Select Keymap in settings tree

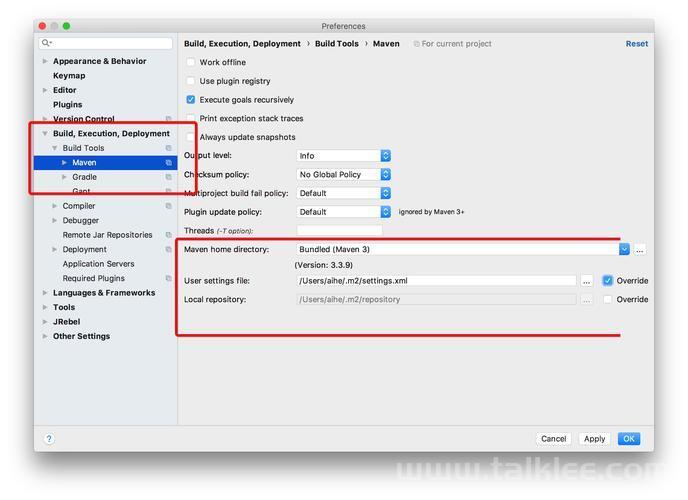click(x=69, y=75)
